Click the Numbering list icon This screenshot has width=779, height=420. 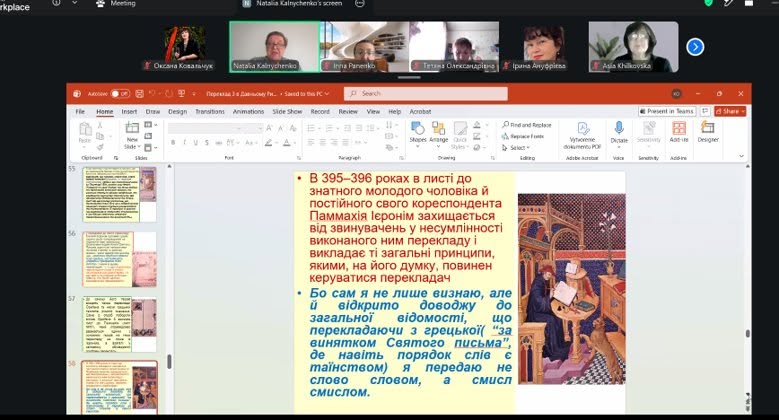tap(329, 129)
